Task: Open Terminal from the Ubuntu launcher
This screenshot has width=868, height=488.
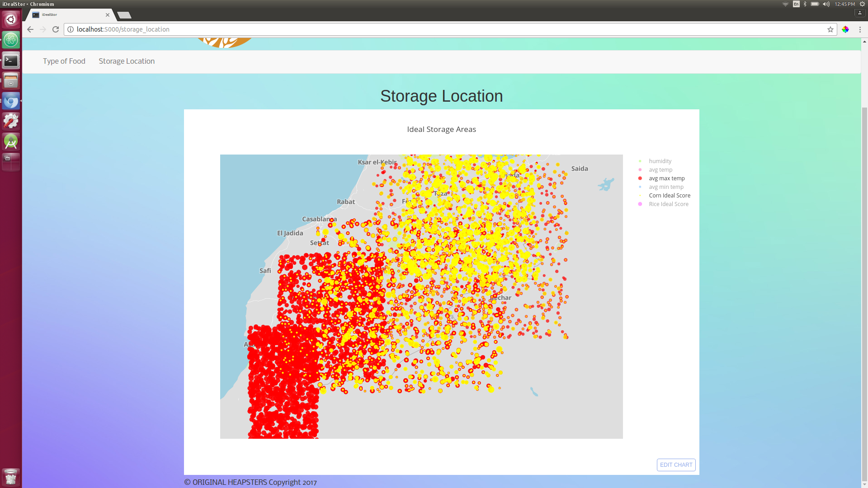Action: [11, 60]
